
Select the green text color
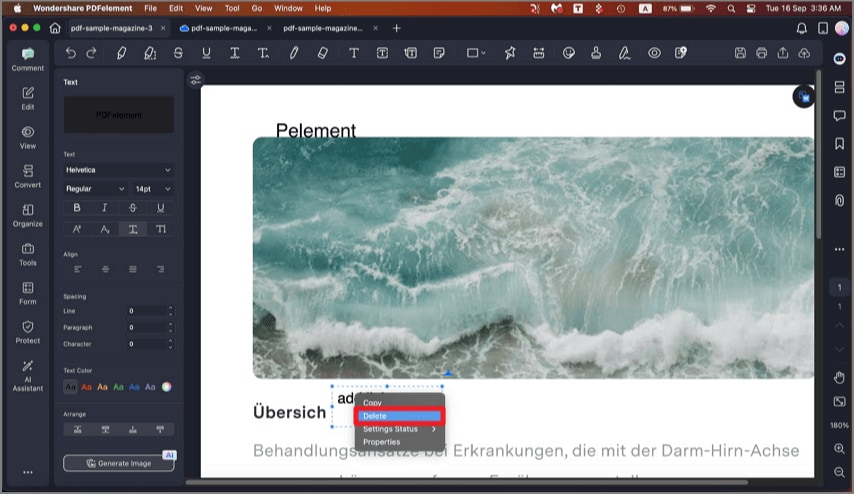(x=118, y=387)
